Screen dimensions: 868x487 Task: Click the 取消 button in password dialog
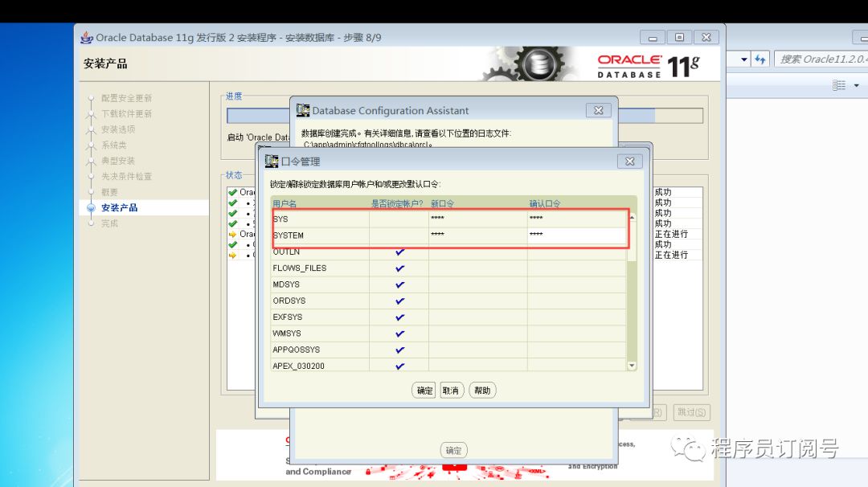coord(452,390)
